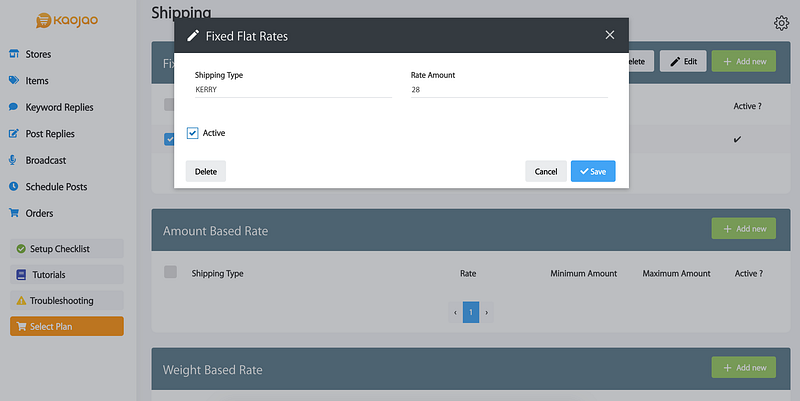Viewport: 800px width, 401px height.
Task: Click the Stores icon in sidebar
Action: [14, 54]
